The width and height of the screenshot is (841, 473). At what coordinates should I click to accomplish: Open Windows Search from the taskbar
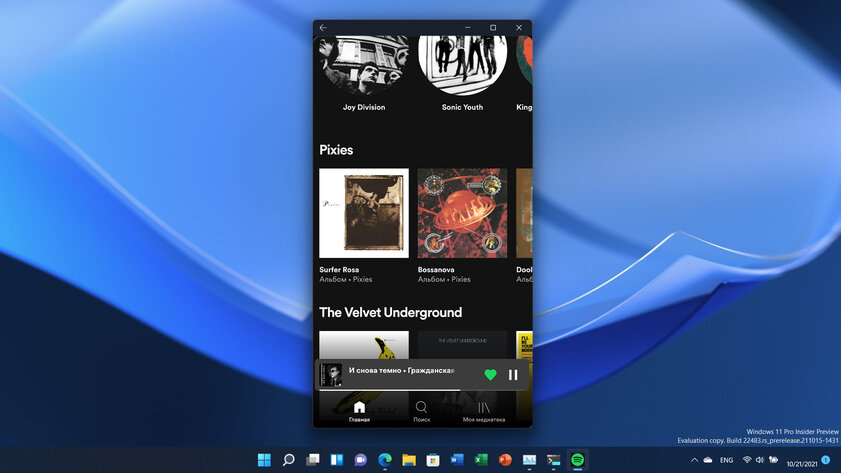(x=289, y=460)
